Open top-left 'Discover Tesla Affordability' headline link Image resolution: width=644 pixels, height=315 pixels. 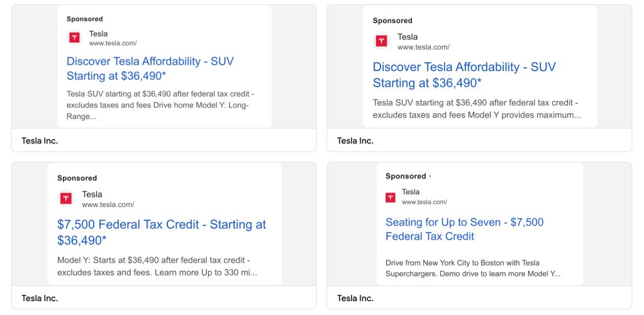pyautogui.click(x=150, y=69)
